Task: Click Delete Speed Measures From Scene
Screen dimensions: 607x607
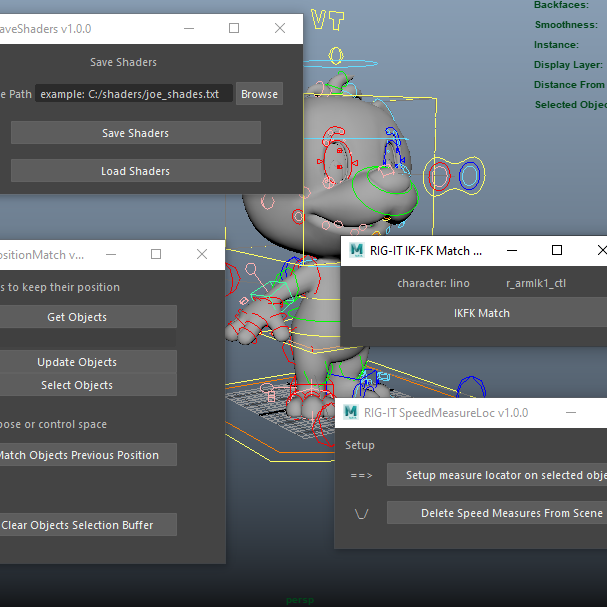Action: pos(497,513)
